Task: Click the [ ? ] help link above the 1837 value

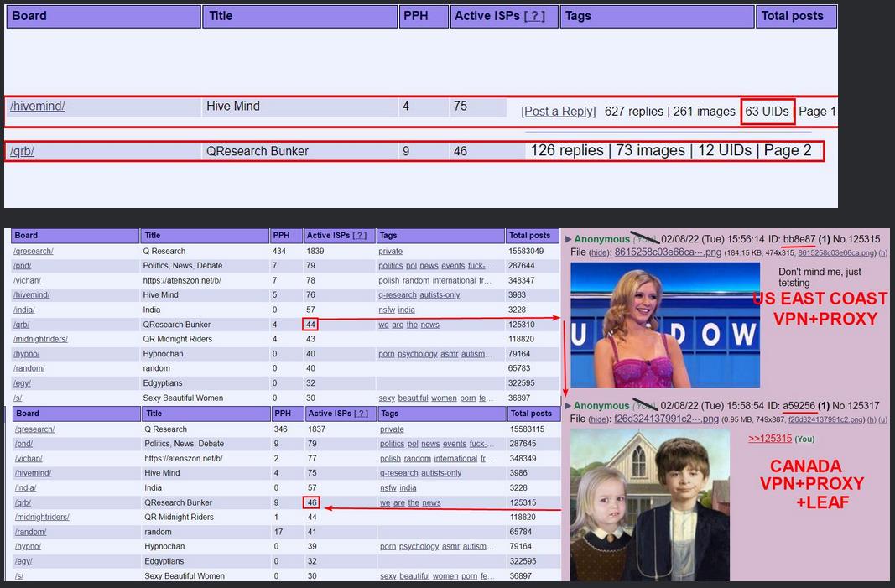Action: tap(362, 414)
